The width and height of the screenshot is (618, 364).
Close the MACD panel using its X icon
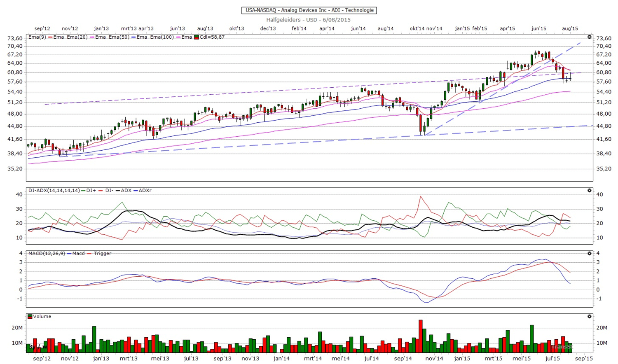589,254
